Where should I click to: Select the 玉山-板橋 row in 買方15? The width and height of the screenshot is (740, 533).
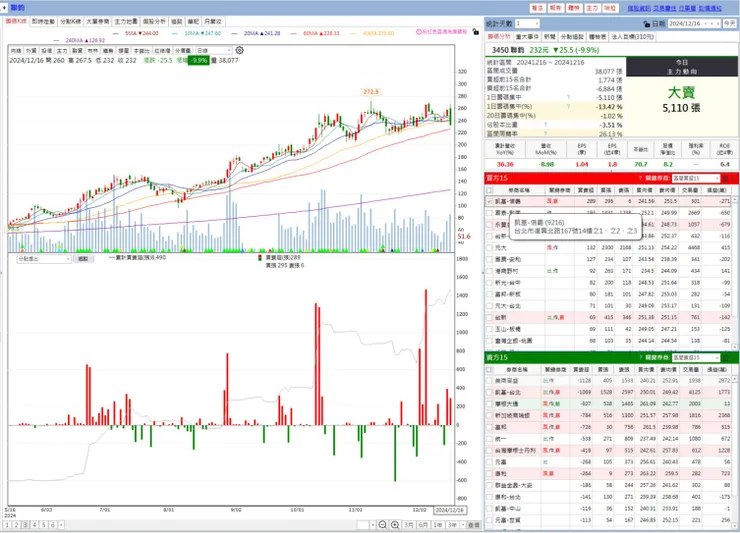[609, 329]
